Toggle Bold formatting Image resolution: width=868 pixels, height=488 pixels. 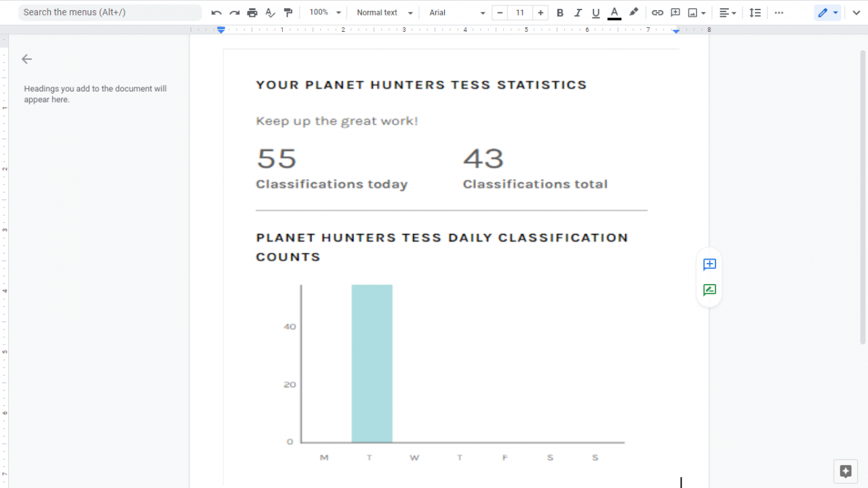(x=559, y=12)
